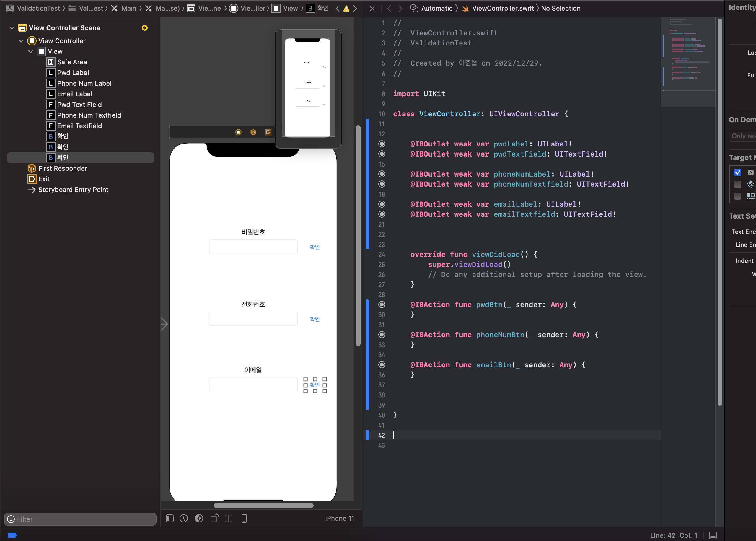Viewport: 756px width, 541px height.
Task: Click the 확인 button beside the password field
Action: point(315,247)
